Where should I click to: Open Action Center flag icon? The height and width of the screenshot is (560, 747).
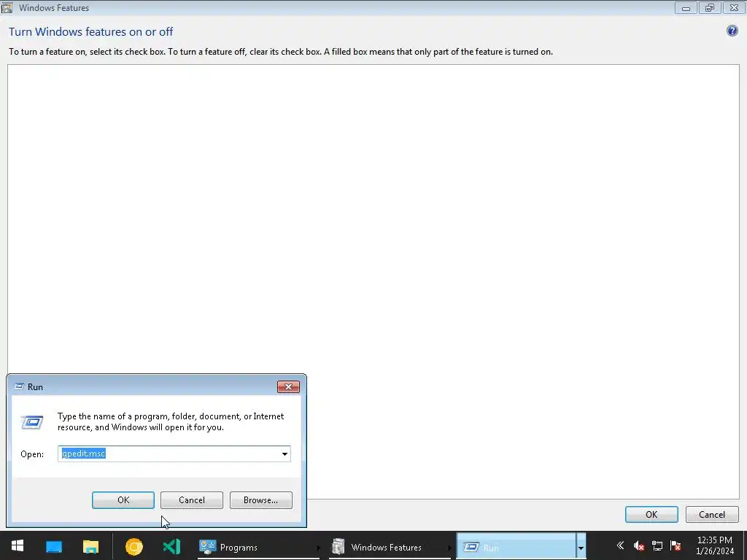pos(675,545)
